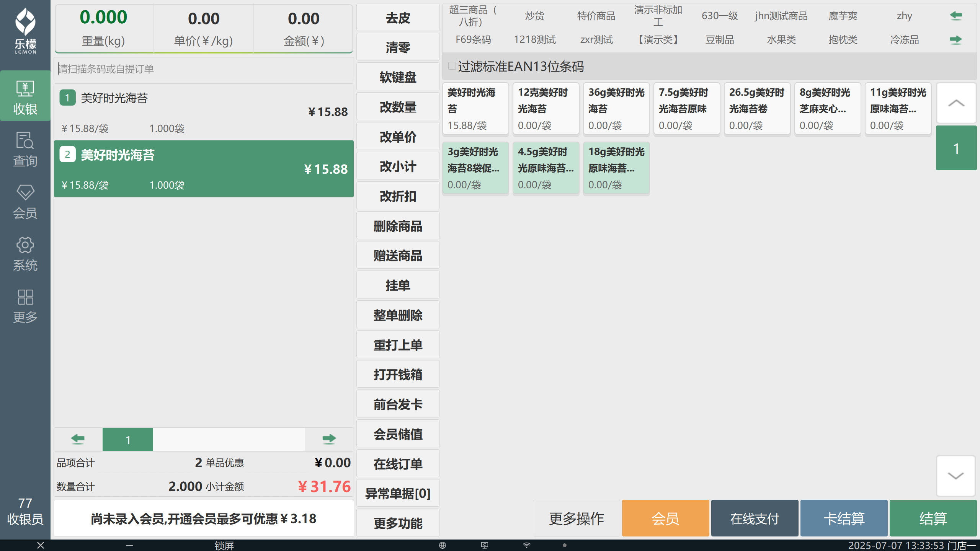This screenshot has width=980, height=551.
Task: Select the 演示非标加工 category
Action: 658,16
